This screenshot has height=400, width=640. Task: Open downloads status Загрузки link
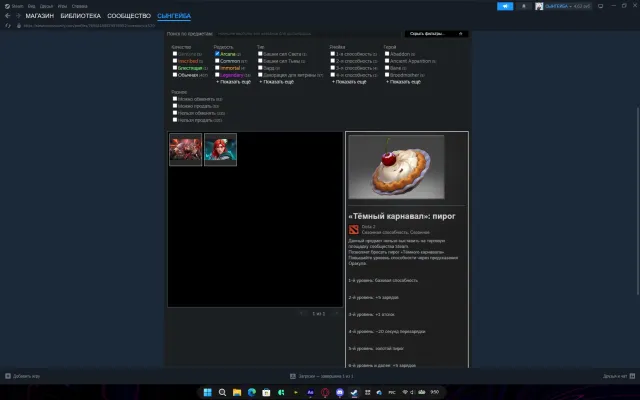[x=326, y=376]
